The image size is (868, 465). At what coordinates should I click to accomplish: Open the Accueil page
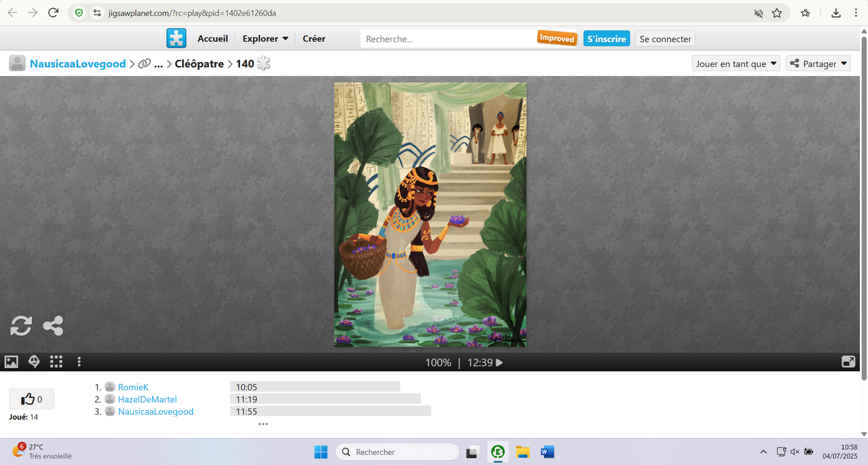[x=213, y=39]
